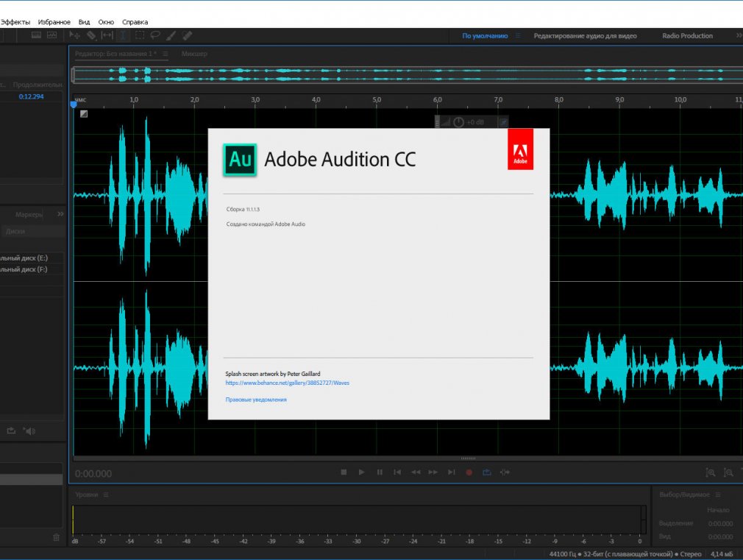This screenshot has height=560, width=743.
Task: Start recording with the red Record button
Action: pos(469,472)
